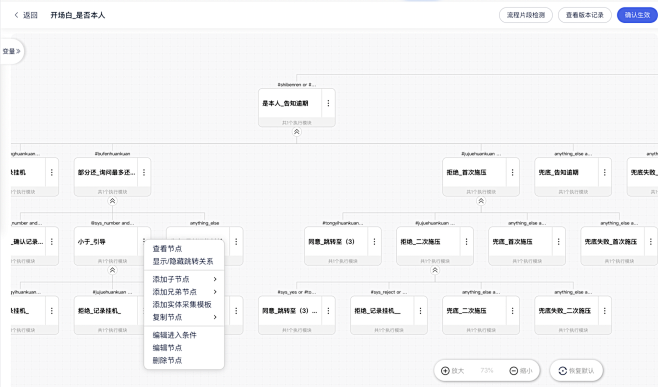Viewport: 658px width, 387px height.
Task: Click the 开场白_是否本人 page title
Action: [x=78, y=15]
